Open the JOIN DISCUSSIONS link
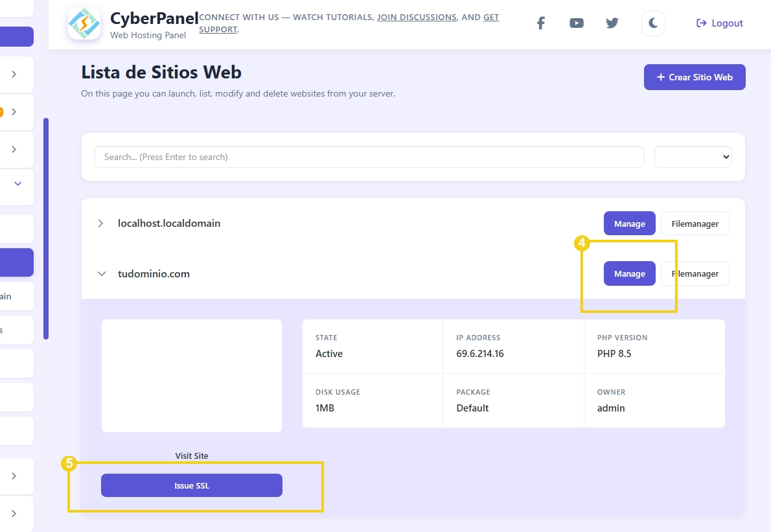 pos(417,17)
